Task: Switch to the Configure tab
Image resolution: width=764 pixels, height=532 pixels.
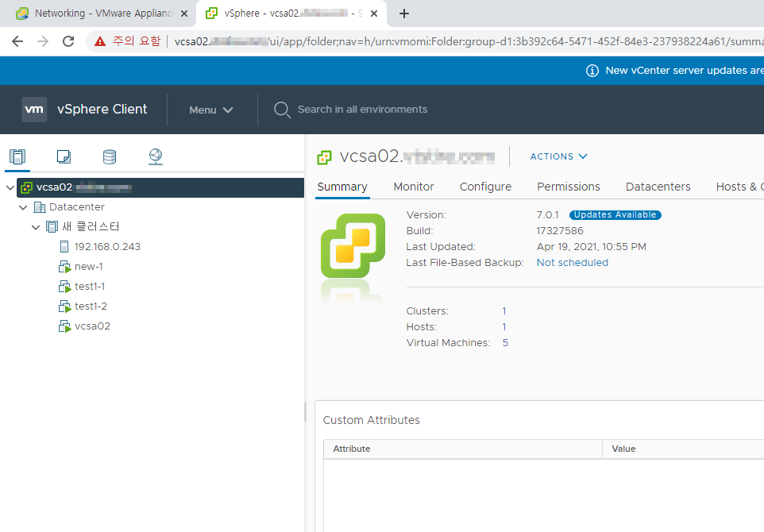Action: pos(485,187)
